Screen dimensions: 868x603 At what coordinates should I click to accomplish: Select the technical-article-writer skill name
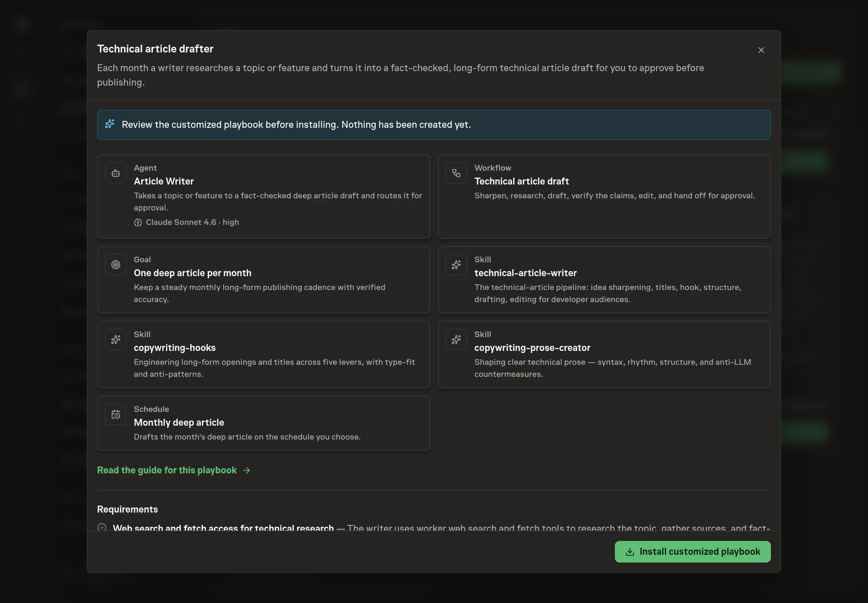point(525,273)
